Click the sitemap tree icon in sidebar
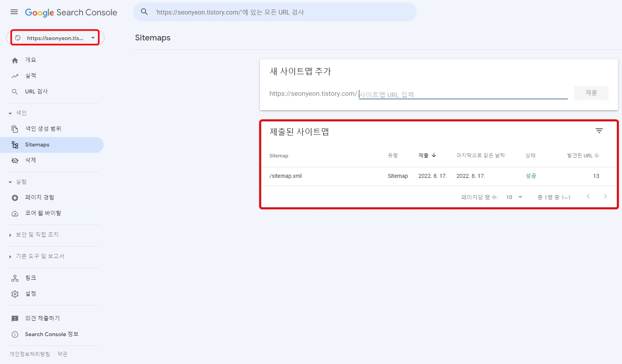This screenshot has width=622, height=364. click(15, 145)
